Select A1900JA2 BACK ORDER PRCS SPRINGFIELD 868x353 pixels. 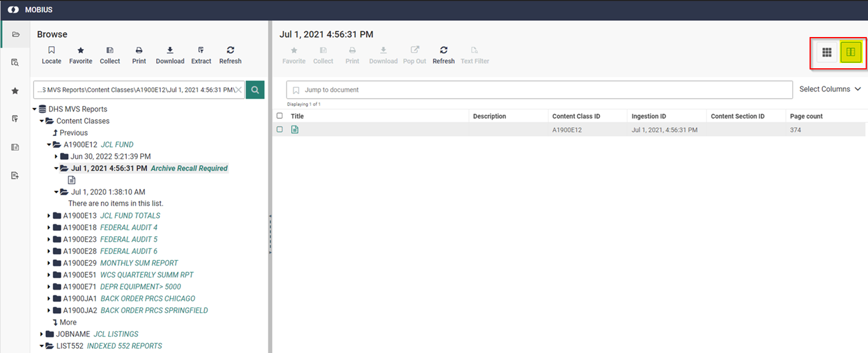click(x=135, y=310)
